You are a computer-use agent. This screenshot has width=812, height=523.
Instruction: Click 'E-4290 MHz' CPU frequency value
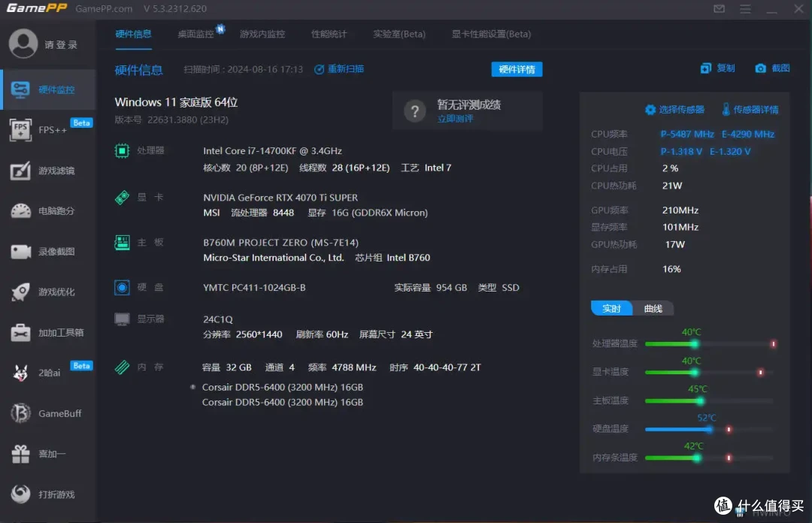click(748, 134)
